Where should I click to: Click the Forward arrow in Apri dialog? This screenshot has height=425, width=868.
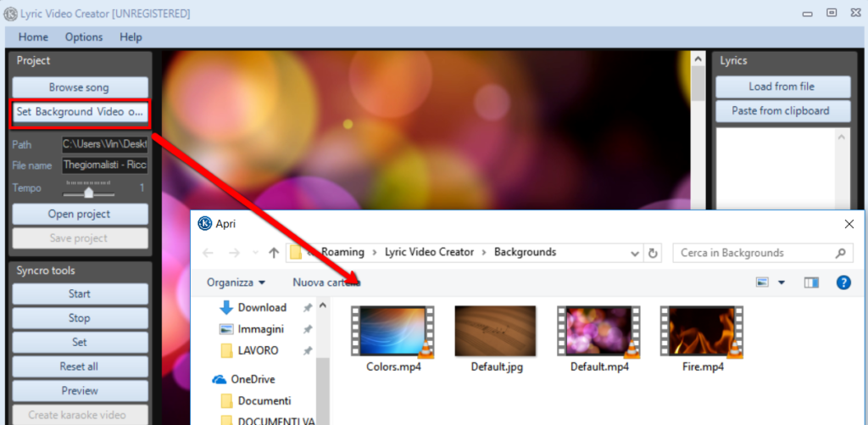point(234,253)
